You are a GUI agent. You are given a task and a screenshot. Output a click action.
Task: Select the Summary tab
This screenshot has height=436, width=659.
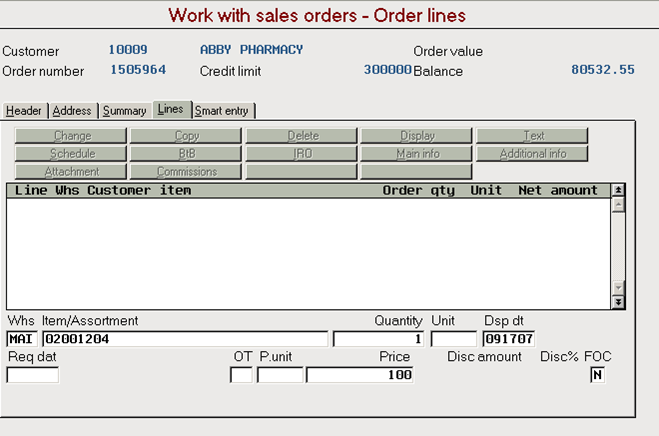tap(125, 111)
